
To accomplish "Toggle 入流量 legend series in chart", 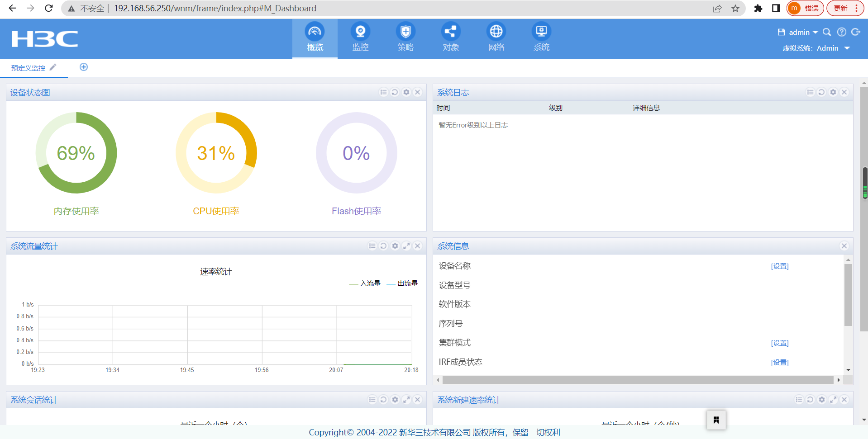I will (365, 283).
